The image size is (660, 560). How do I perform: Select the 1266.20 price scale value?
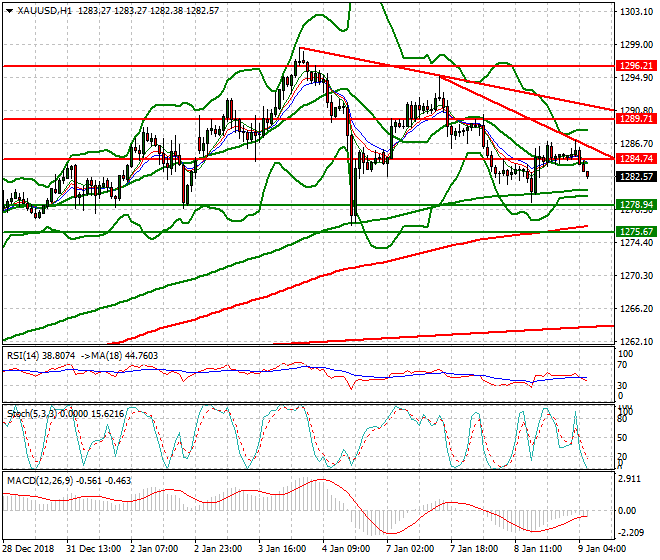pos(636,309)
